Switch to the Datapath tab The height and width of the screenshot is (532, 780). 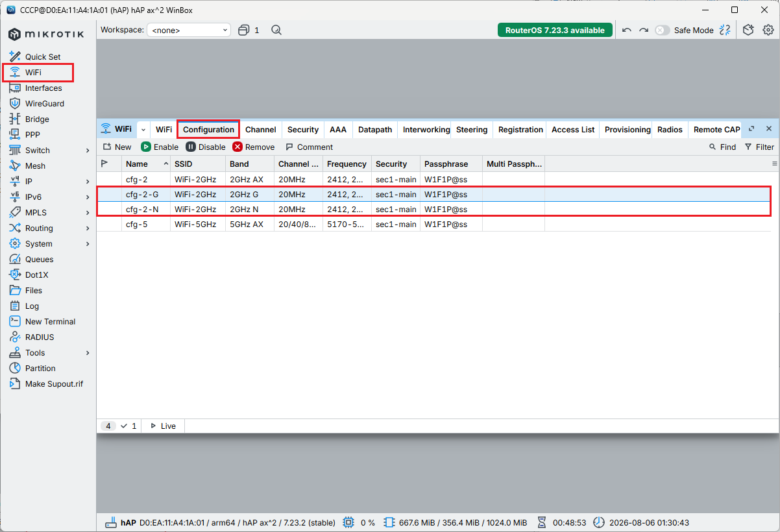pyautogui.click(x=375, y=130)
